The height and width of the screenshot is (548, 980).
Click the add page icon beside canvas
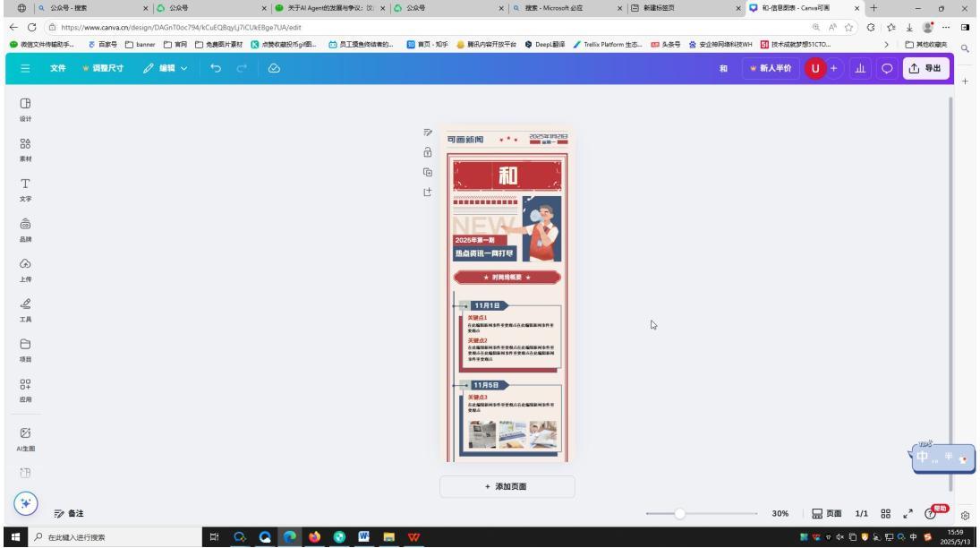(x=428, y=192)
